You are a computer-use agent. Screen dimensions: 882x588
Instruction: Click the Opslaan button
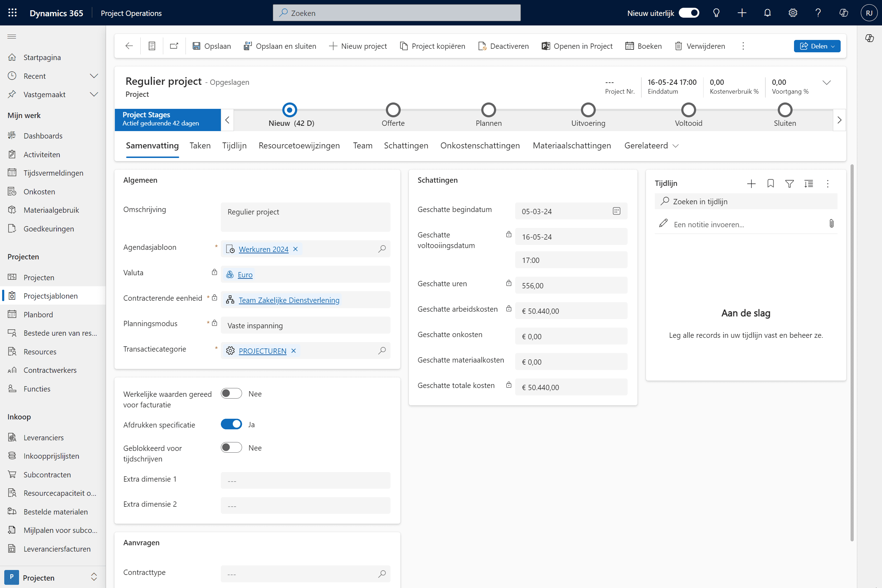coord(212,46)
